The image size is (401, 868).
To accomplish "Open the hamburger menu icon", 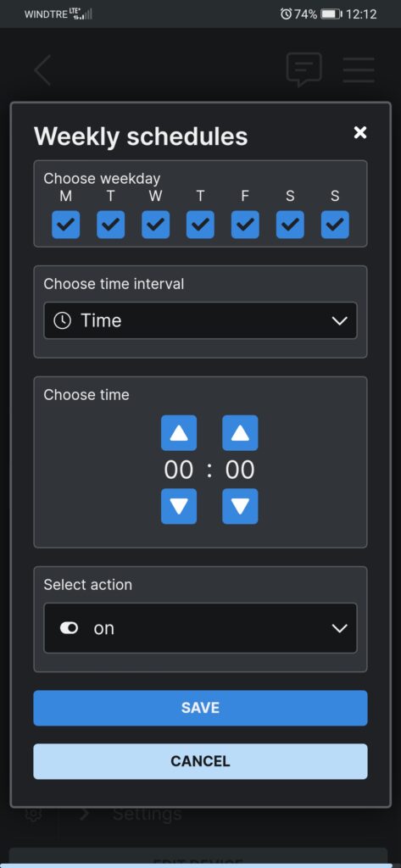I will click(359, 70).
